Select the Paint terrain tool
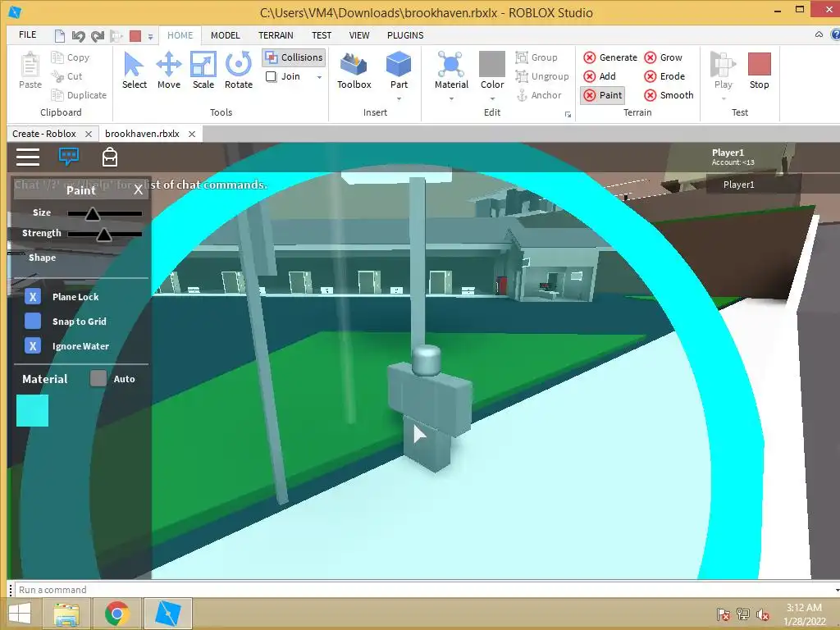 coord(603,95)
